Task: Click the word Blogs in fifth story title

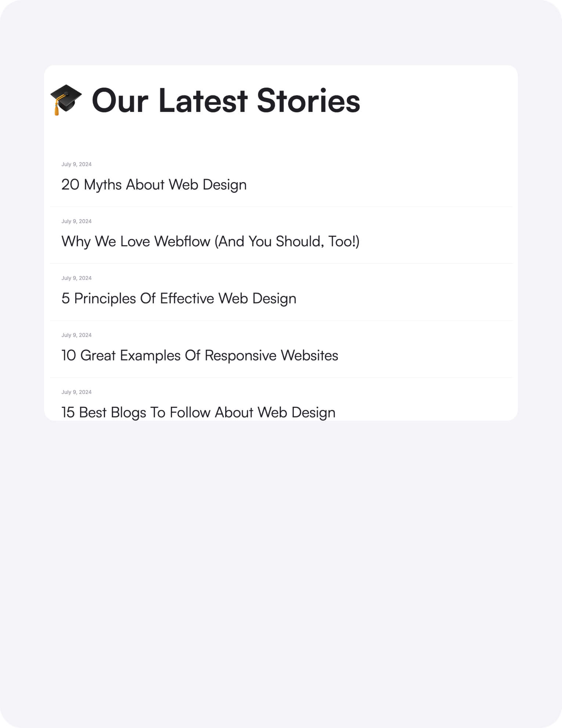Action: [x=129, y=412]
